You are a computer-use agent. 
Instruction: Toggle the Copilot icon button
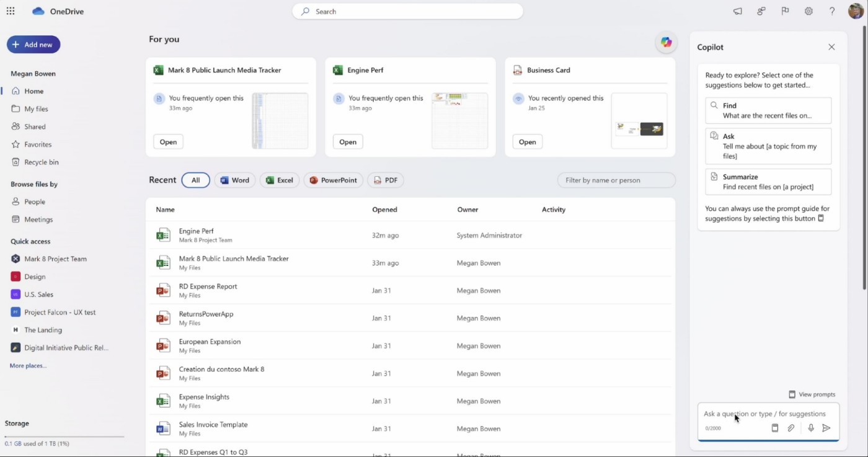(666, 42)
